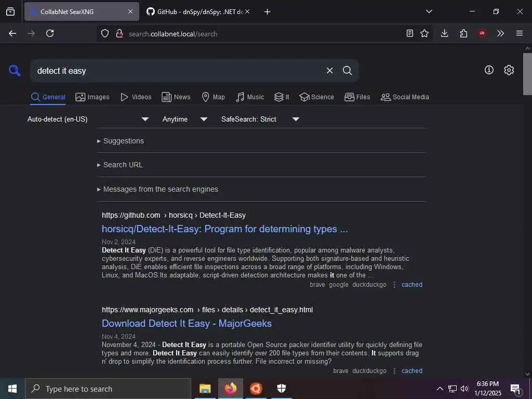The width and height of the screenshot is (532, 399).
Task: Open the Windows Start menu
Action: point(12,389)
